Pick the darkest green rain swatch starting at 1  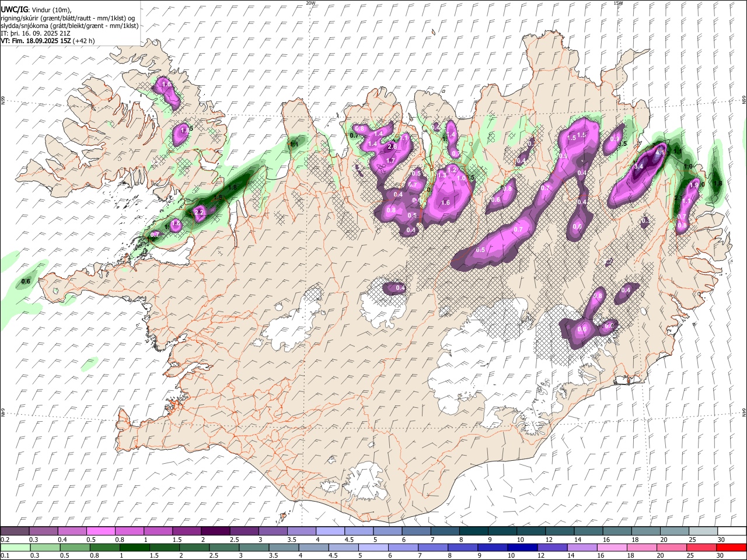[135, 547]
